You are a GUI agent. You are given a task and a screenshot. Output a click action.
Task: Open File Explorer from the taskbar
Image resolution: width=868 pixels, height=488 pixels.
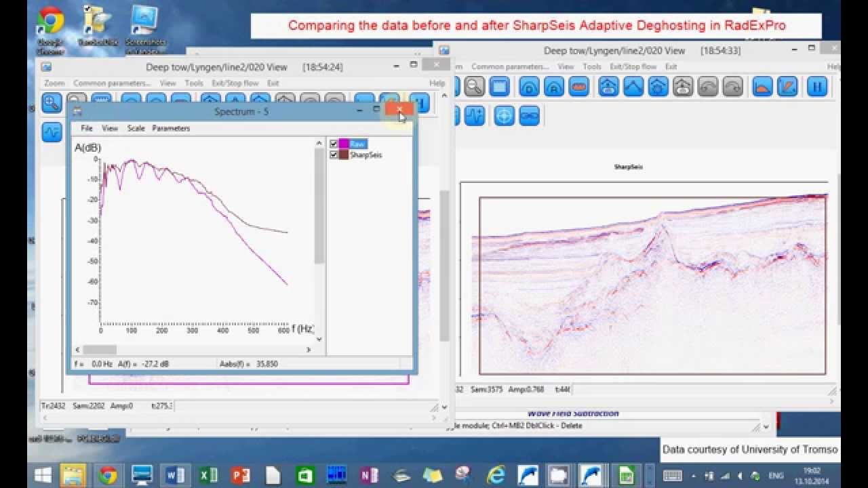point(73,475)
